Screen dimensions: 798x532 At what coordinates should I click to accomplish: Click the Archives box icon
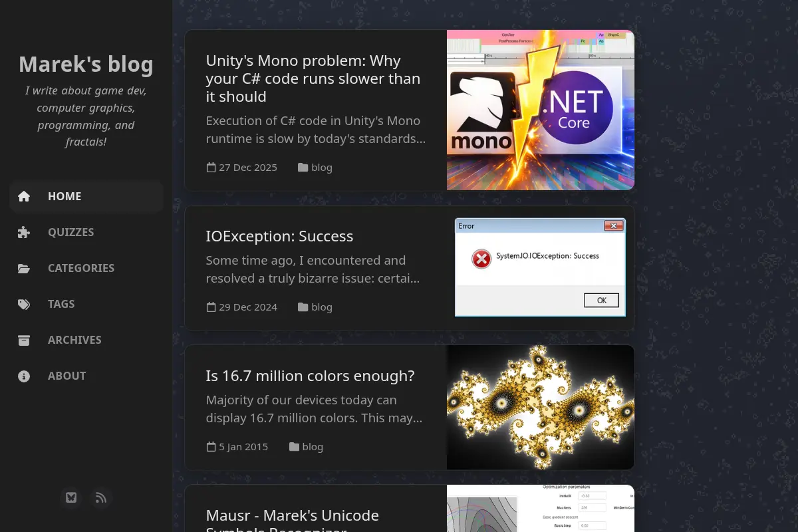coord(24,340)
